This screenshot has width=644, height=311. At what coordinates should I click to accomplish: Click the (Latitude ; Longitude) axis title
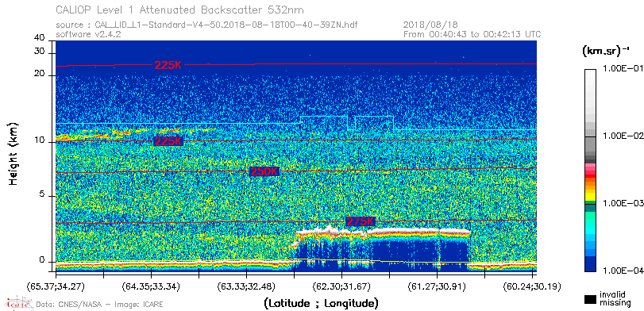[321, 304]
